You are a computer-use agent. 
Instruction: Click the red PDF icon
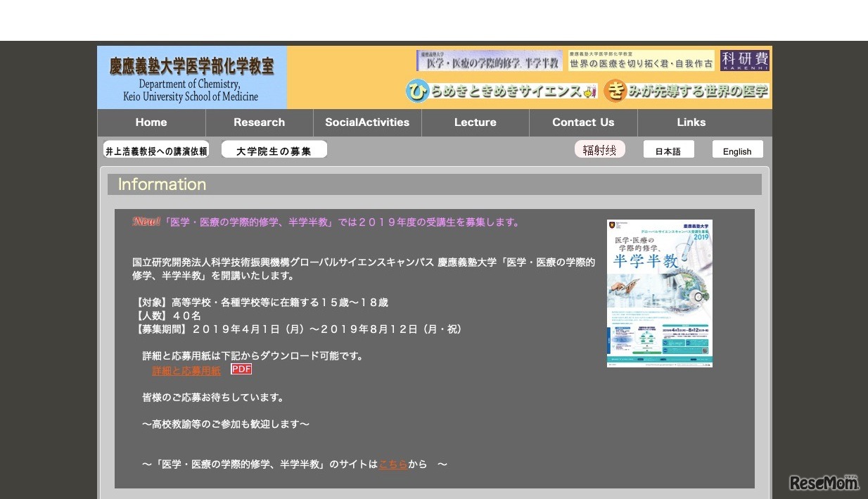coord(241,369)
